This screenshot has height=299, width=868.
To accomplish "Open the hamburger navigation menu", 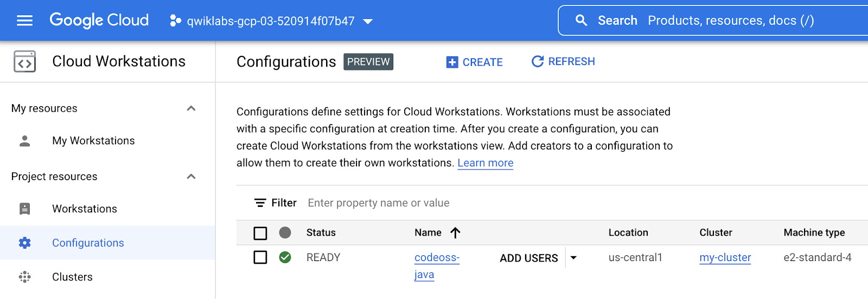I will pos(25,21).
